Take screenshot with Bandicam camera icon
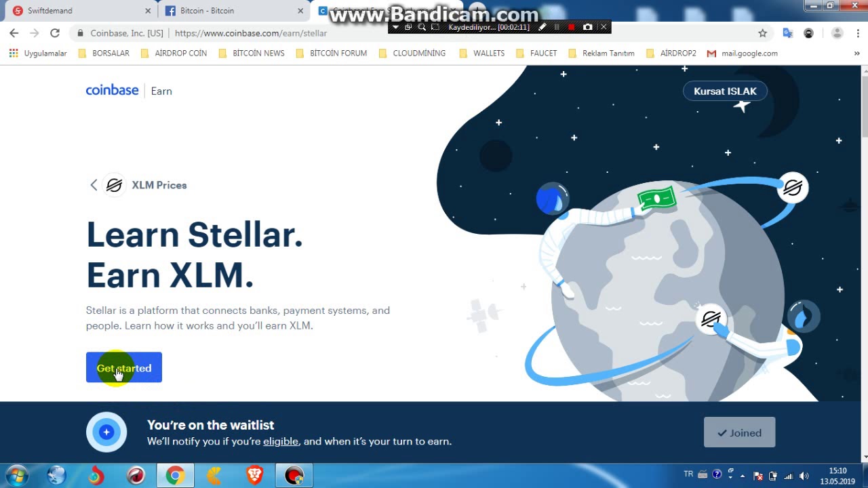The width and height of the screenshot is (868, 488). [587, 27]
